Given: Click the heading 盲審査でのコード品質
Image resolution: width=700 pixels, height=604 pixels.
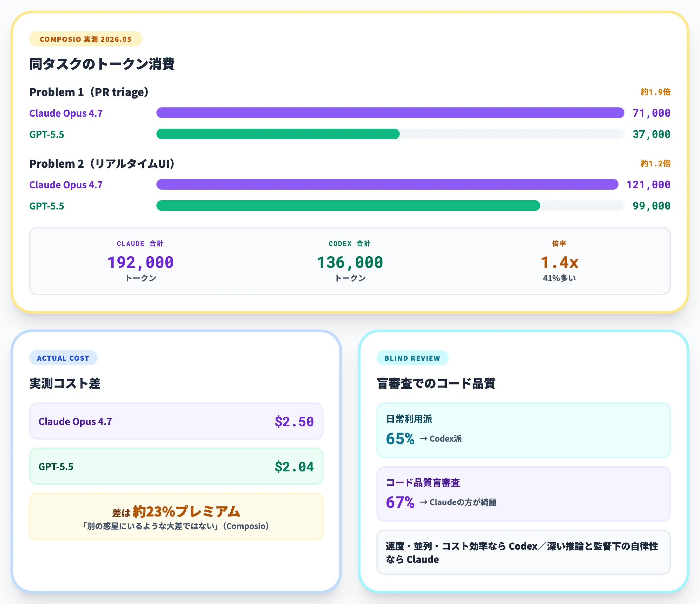Looking at the screenshot, I should point(436,383).
